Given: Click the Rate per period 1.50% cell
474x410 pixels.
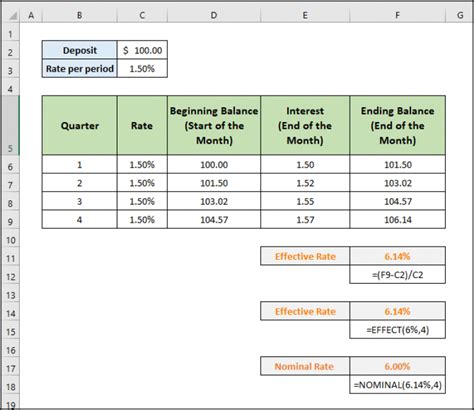Looking at the screenshot, I should coord(142,69).
